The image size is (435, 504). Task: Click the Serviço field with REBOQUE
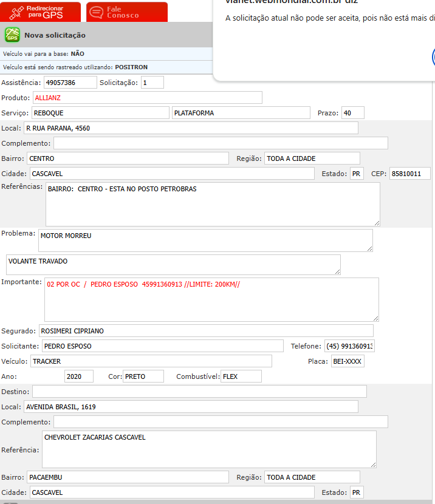coord(100,113)
